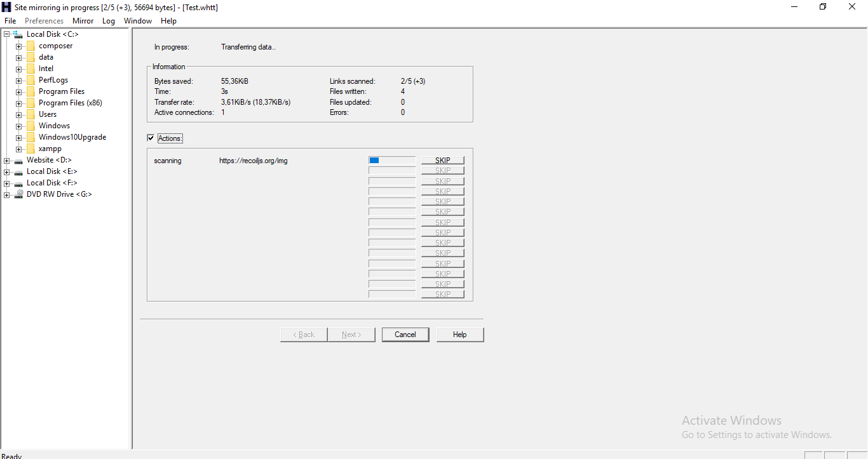Expand the Program Files folder node
This screenshot has width=868, height=459.
19,91
